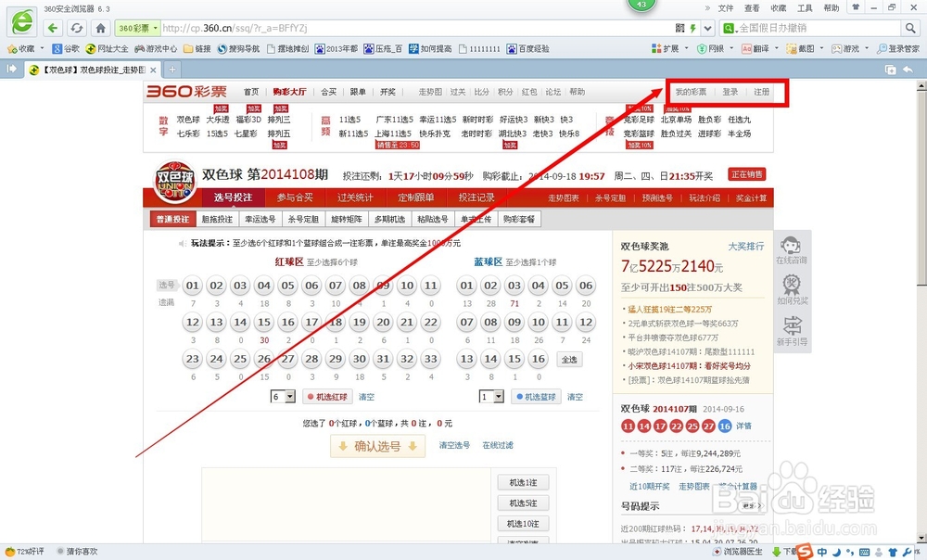Click the 双色球 Union Lotto ball logo

[x=174, y=181]
